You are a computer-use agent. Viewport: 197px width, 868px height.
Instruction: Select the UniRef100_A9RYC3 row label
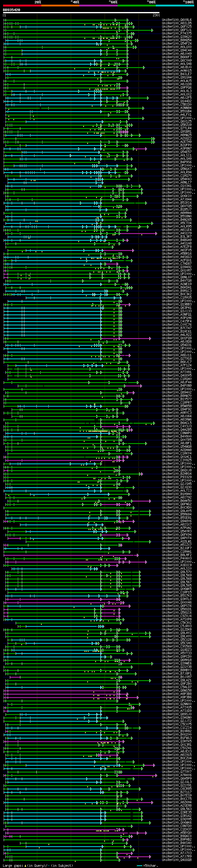point(176,413)
